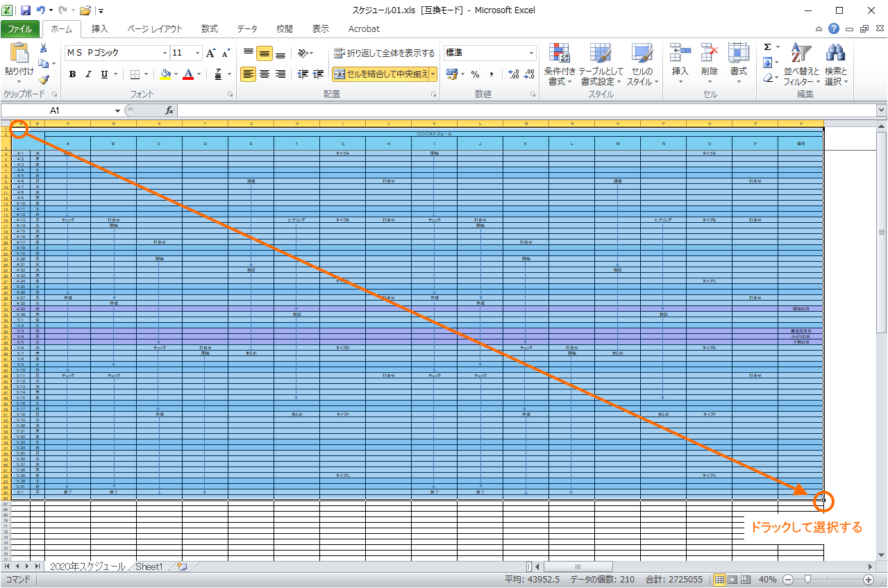This screenshot has height=588, width=888.
Task: Open the 数式 ribbon tab
Action: (x=210, y=29)
